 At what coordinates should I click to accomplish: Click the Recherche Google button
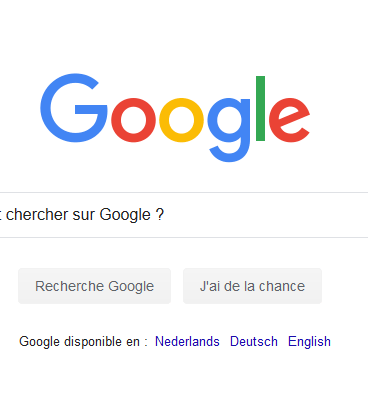click(95, 286)
